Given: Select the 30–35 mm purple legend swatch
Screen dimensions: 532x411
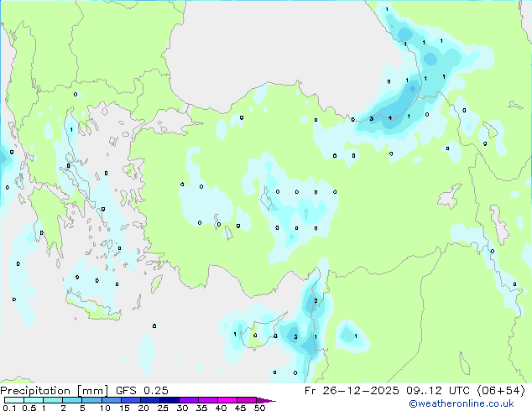Looking at the screenshot, I should coord(188,400).
